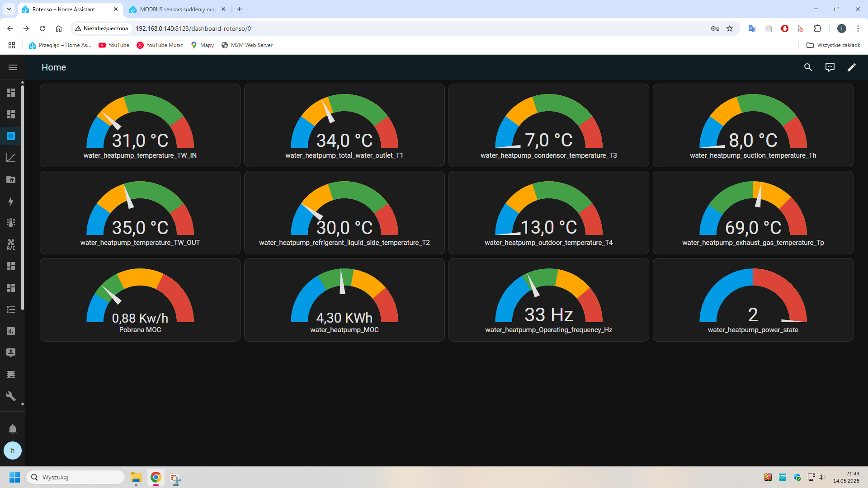Click the water_heatpump_temperature_TW_IN gauge card
Image resolution: width=868 pixels, height=488 pixels.
tap(140, 126)
